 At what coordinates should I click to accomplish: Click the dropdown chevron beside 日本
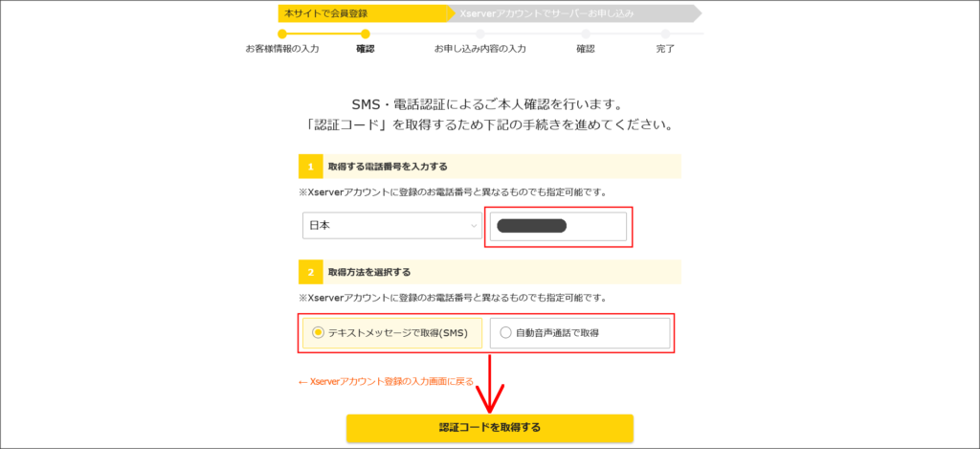[x=474, y=226]
